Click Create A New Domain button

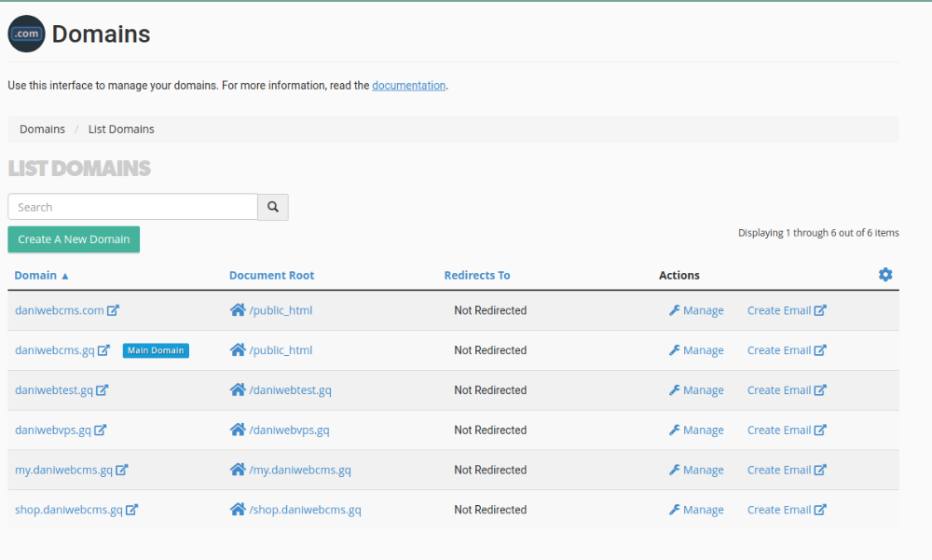(74, 239)
